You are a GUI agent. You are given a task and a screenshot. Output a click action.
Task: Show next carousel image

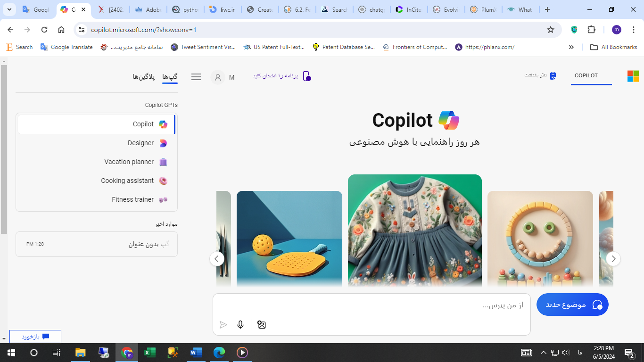tap(613, 258)
